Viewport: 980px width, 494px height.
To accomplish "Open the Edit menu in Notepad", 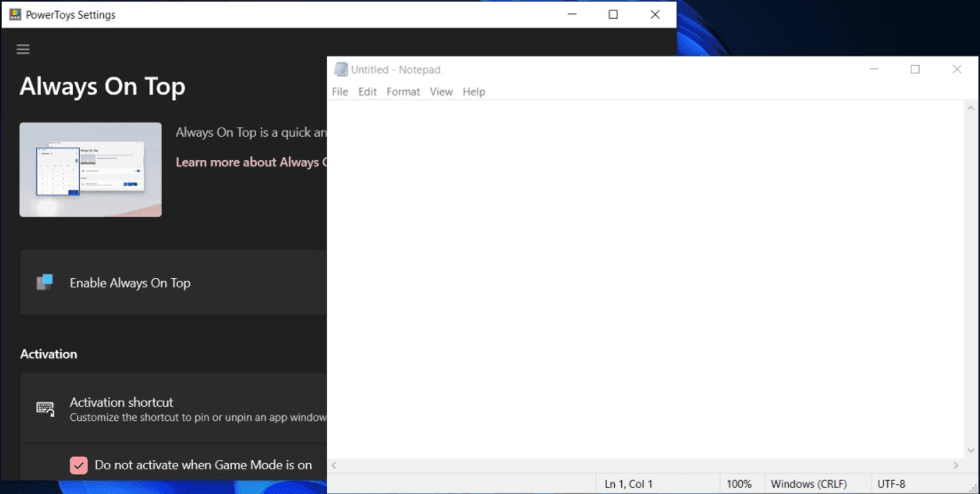I will click(368, 92).
